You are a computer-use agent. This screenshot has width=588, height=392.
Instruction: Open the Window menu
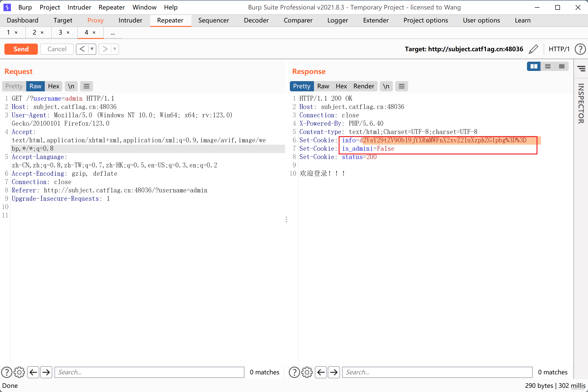[x=144, y=7]
